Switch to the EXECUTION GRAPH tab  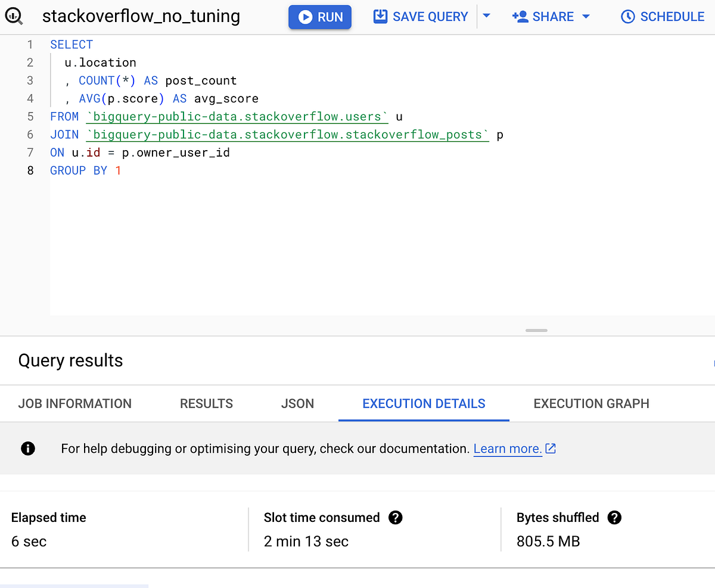coord(590,403)
